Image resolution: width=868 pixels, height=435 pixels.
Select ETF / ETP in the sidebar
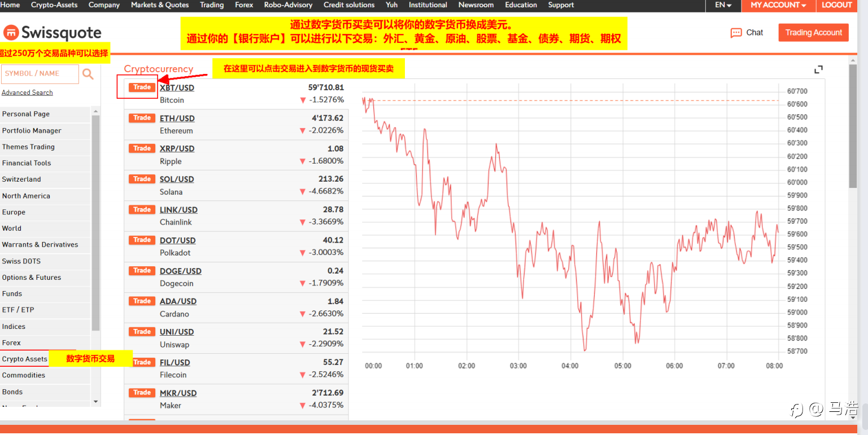(45, 310)
